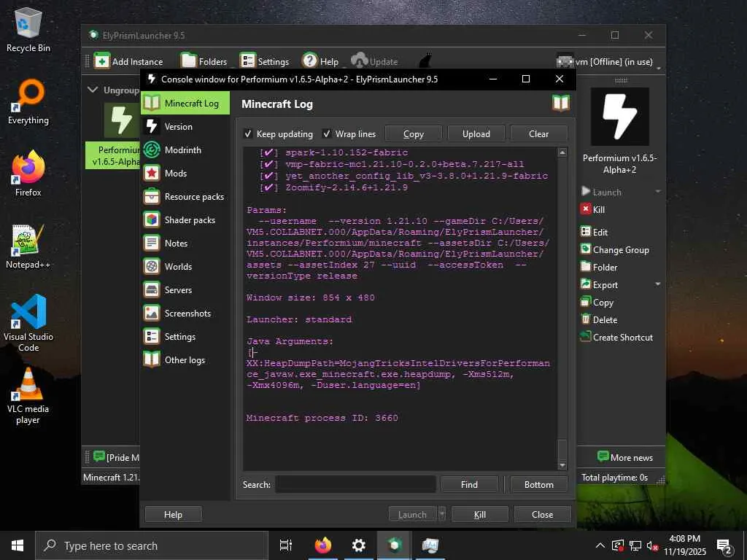Switch to ElyPrismLauncher taskbar icon

point(395,545)
